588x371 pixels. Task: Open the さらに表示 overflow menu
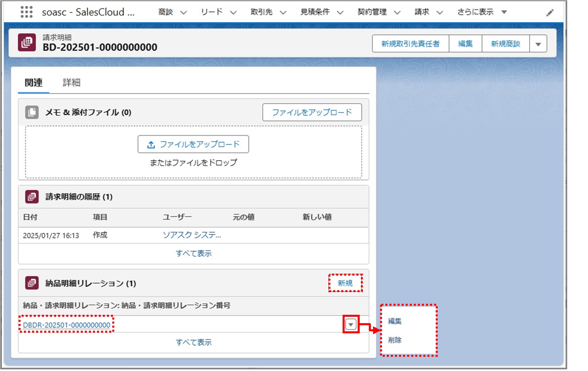[x=482, y=12]
